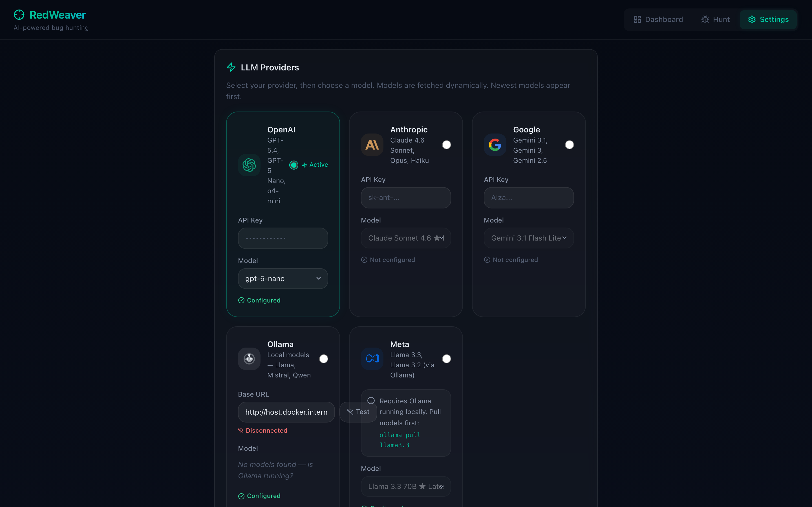Viewport: 812px width, 507px height.
Task: Click the lightning bolt beside LLM Providers
Action: 231,67
